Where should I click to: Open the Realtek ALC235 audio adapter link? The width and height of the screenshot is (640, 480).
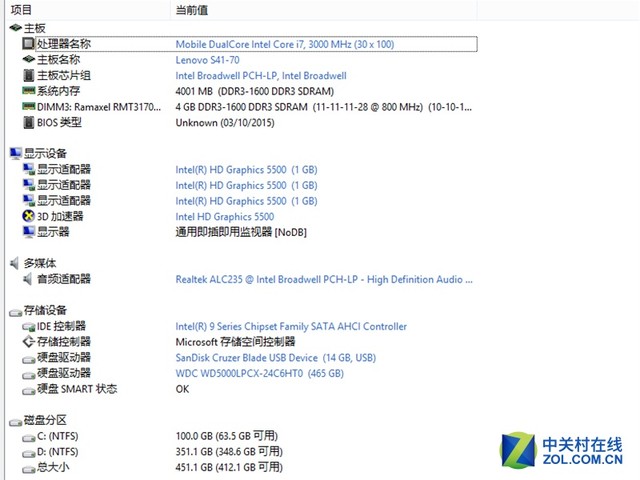point(324,279)
